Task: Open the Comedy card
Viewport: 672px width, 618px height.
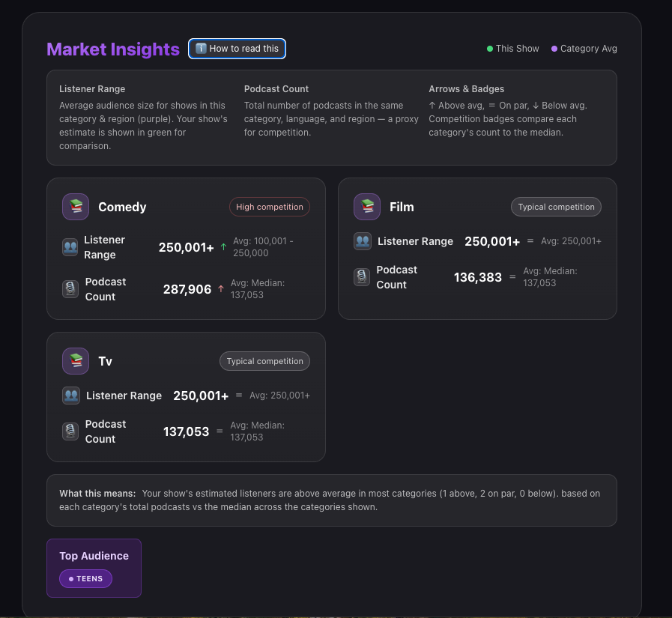Action: [x=186, y=249]
